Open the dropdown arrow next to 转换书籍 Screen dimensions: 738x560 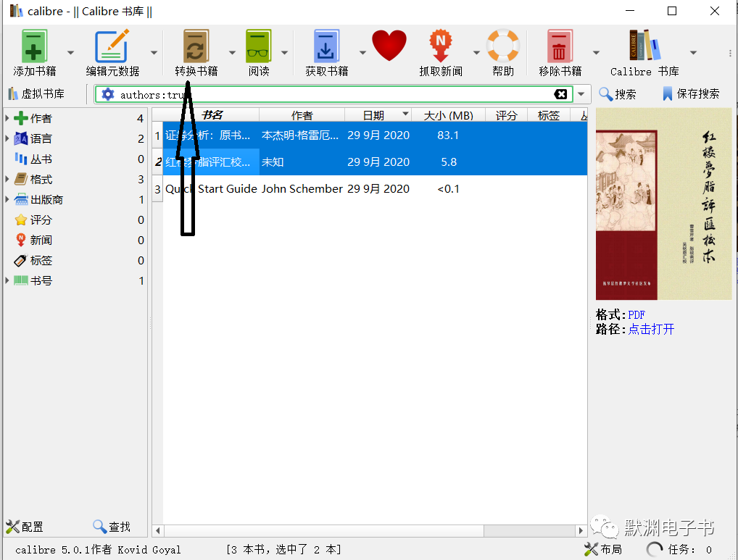232,52
